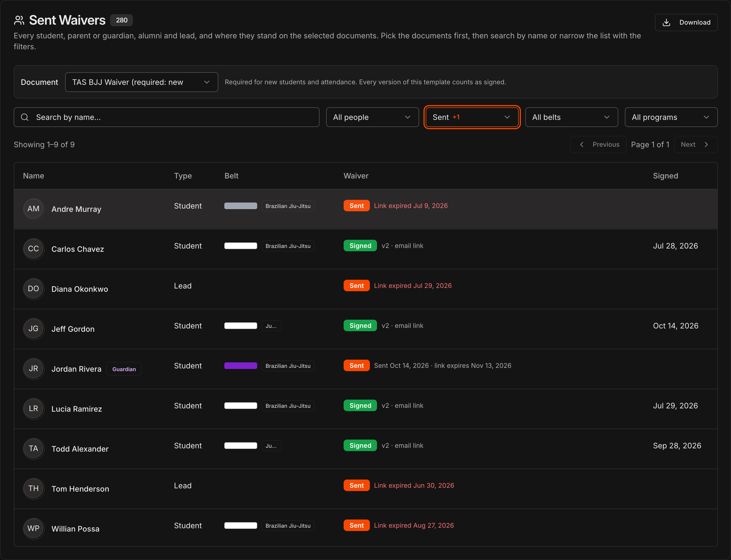Click the download arrow icon
Image resolution: width=731 pixels, height=560 pixels.
pos(666,22)
